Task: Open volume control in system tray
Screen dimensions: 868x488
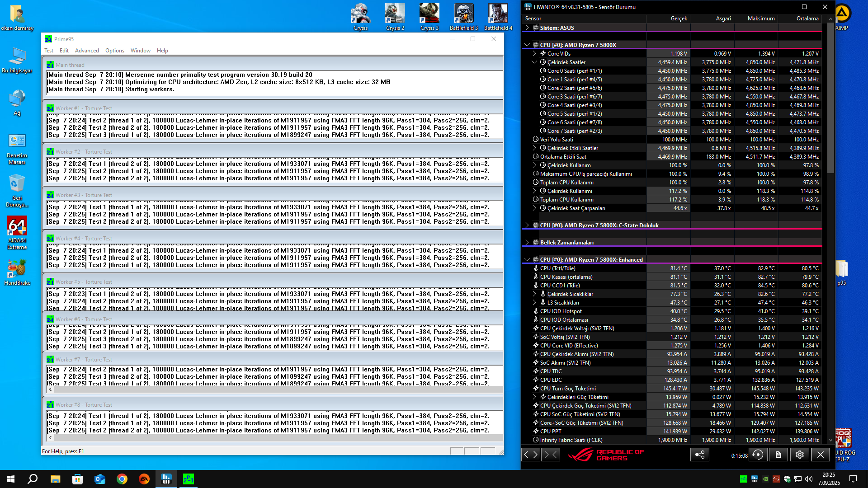Action: click(x=809, y=479)
